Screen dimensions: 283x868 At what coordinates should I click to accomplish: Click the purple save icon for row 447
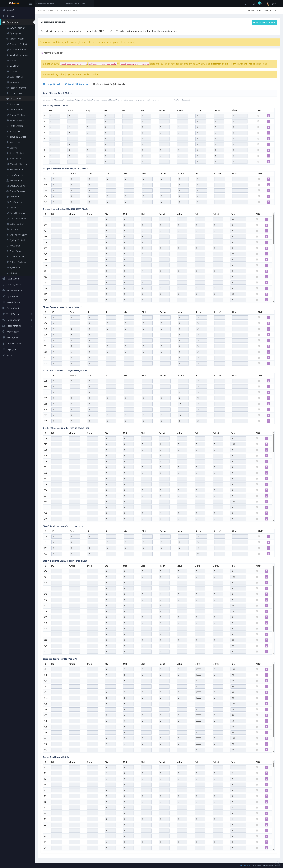[x=269, y=179]
